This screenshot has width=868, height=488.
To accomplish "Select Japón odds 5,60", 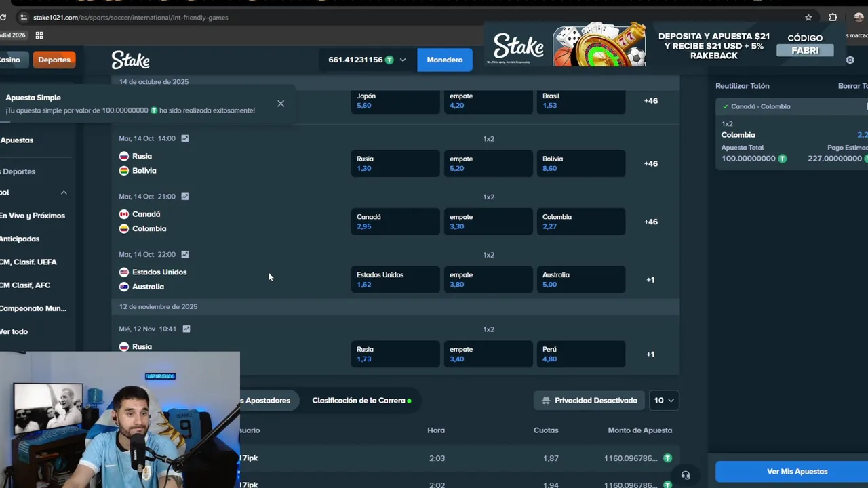I will click(x=395, y=101).
